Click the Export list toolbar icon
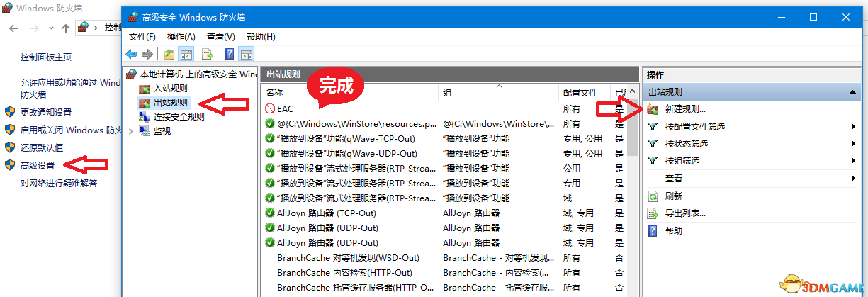868x297 pixels. click(208, 54)
